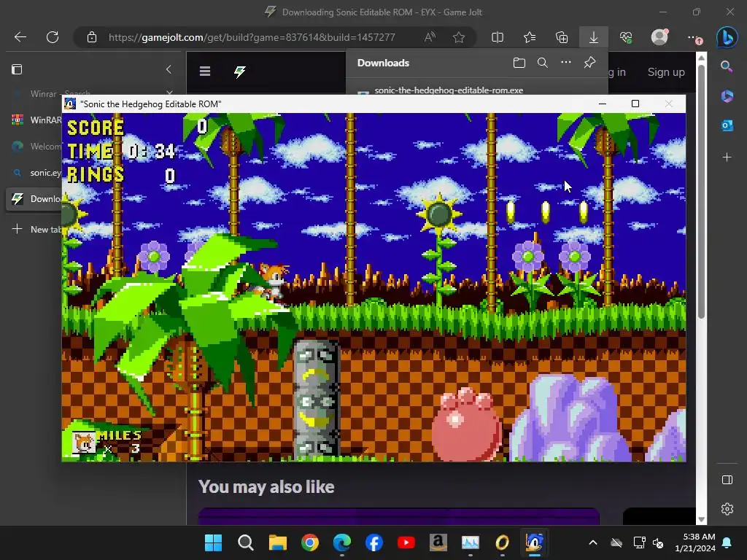The height and width of the screenshot is (560, 747).
Task: Open the notification bell in the taskbar
Action: click(727, 542)
